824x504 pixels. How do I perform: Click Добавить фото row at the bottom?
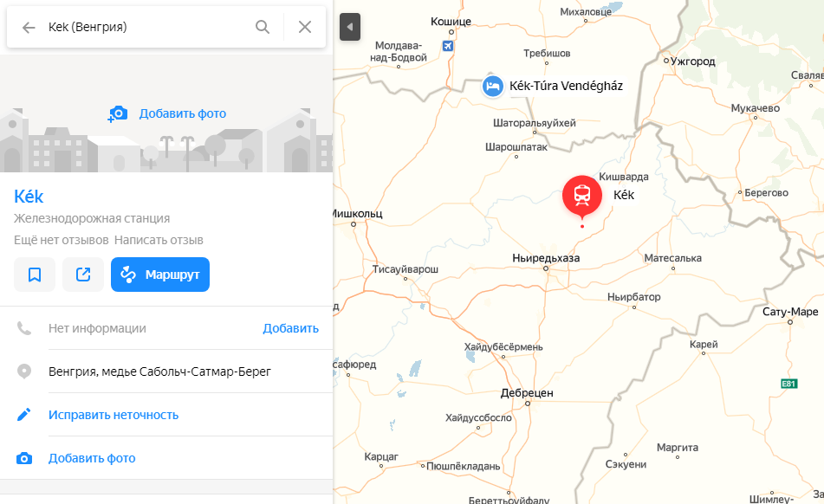(92, 458)
